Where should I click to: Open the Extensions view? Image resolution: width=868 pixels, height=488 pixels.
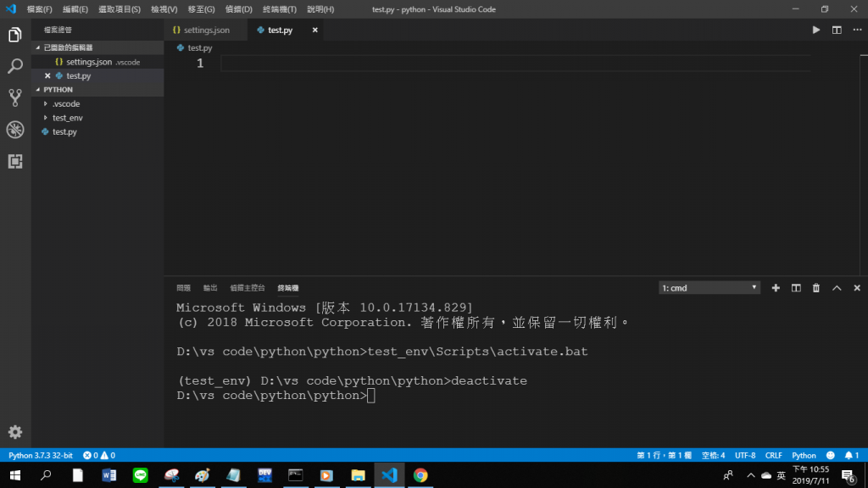click(x=15, y=161)
